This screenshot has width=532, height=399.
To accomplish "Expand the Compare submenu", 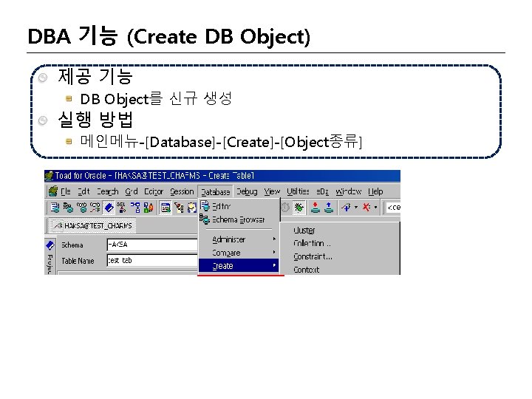I will click(x=239, y=253).
